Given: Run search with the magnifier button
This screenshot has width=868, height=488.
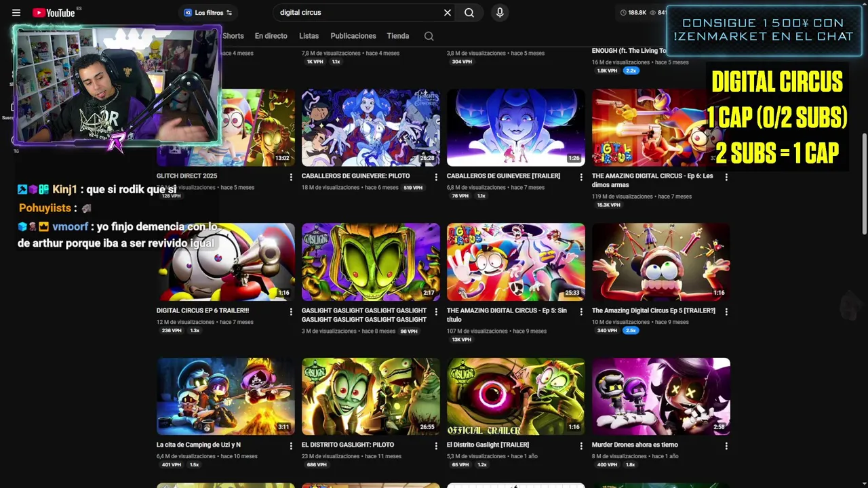Looking at the screenshot, I should click(469, 12).
